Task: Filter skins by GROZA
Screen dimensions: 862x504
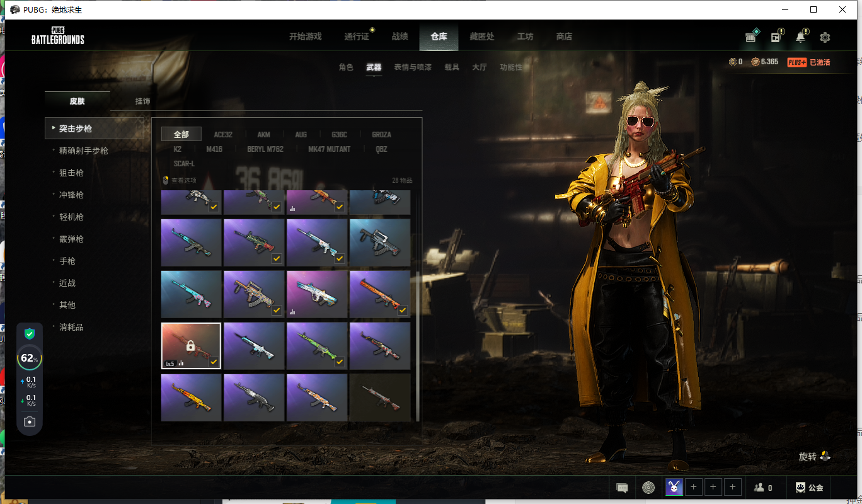Action: click(381, 135)
